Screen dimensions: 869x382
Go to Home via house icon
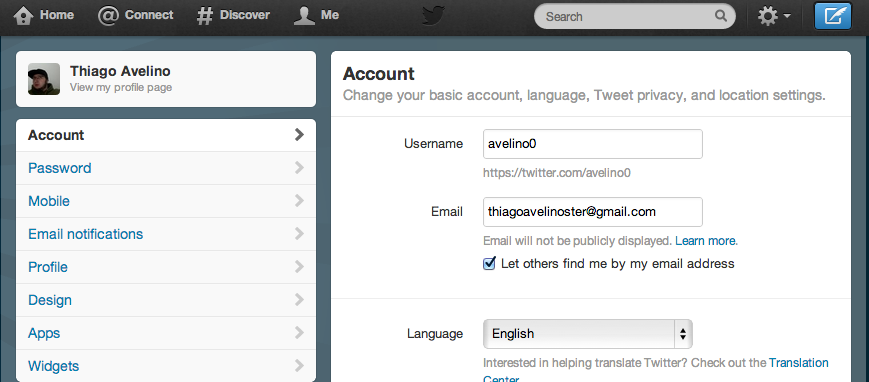(x=23, y=16)
